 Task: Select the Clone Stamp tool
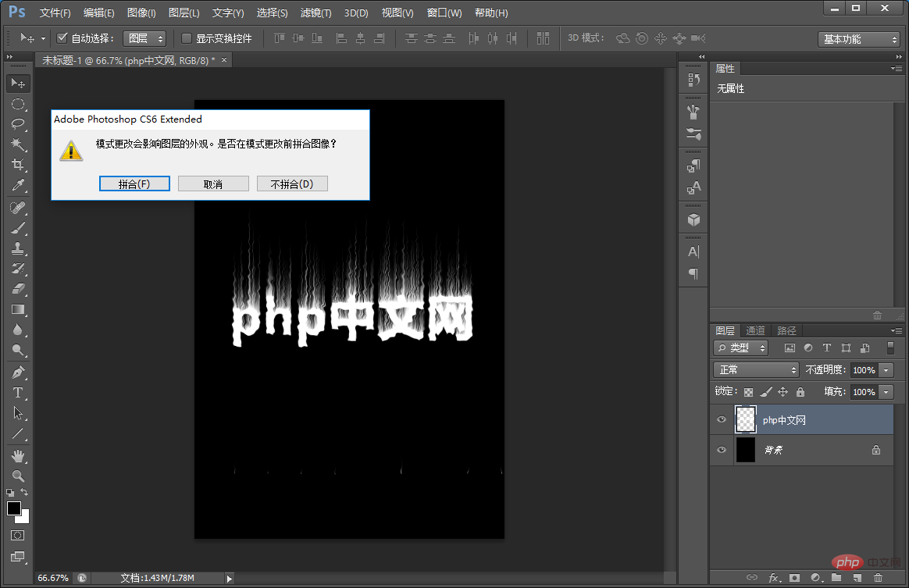[x=18, y=248]
